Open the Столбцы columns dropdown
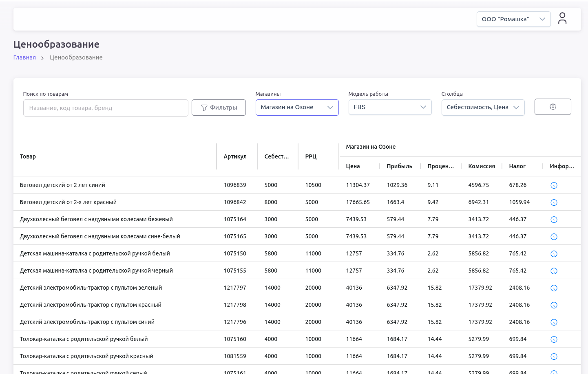This screenshot has width=588, height=374. pyautogui.click(x=483, y=108)
